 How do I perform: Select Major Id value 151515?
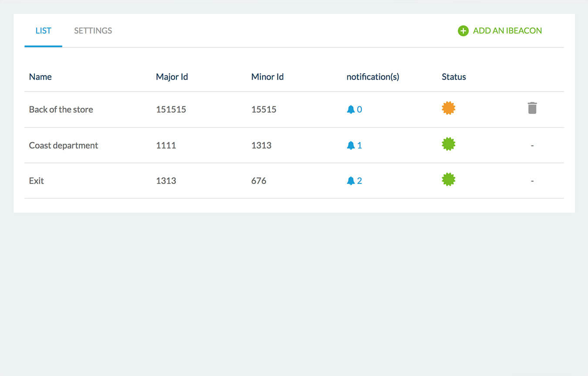[x=171, y=109]
